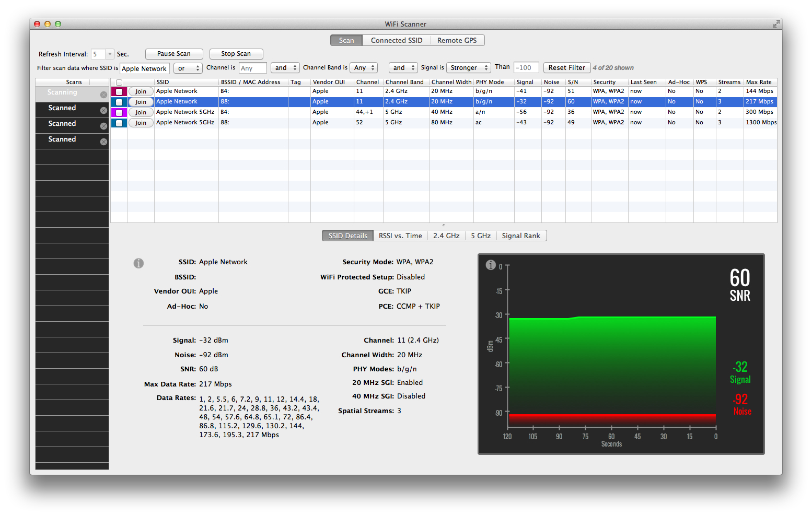
Task: Sort by the S/N column header
Action: coord(578,82)
